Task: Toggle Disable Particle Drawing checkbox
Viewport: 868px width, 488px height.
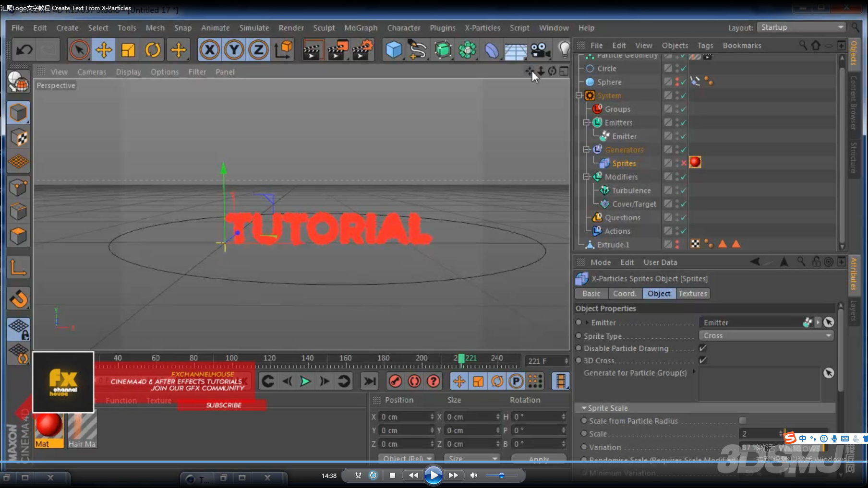Action: [x=703, y=348]
